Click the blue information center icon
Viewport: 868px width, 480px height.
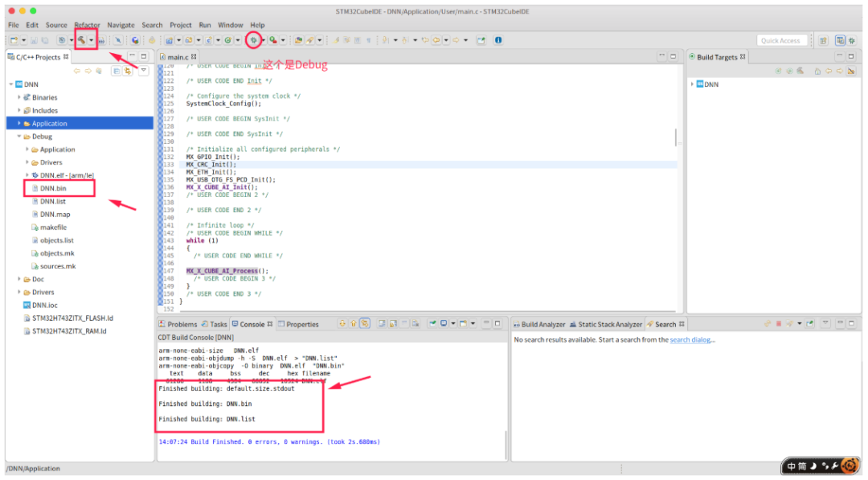point(498,40)
